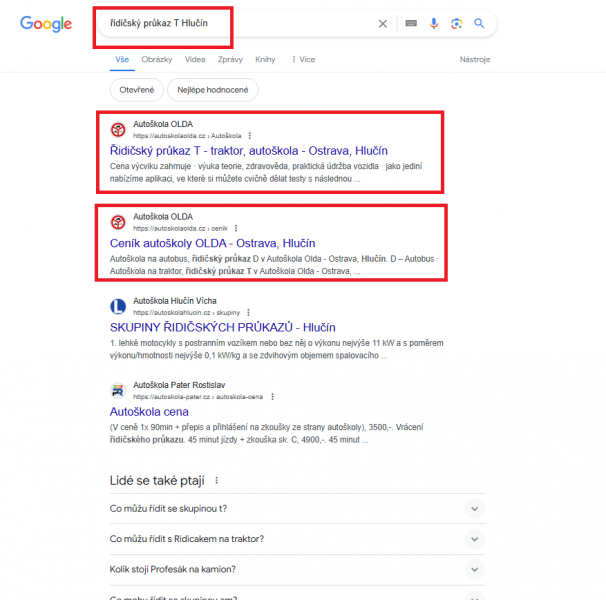This screenshot has width=606, height=600.
Task: Expand Co můžu řídit s Ridicakem na traktor?
Action: (x=297, y=539)
